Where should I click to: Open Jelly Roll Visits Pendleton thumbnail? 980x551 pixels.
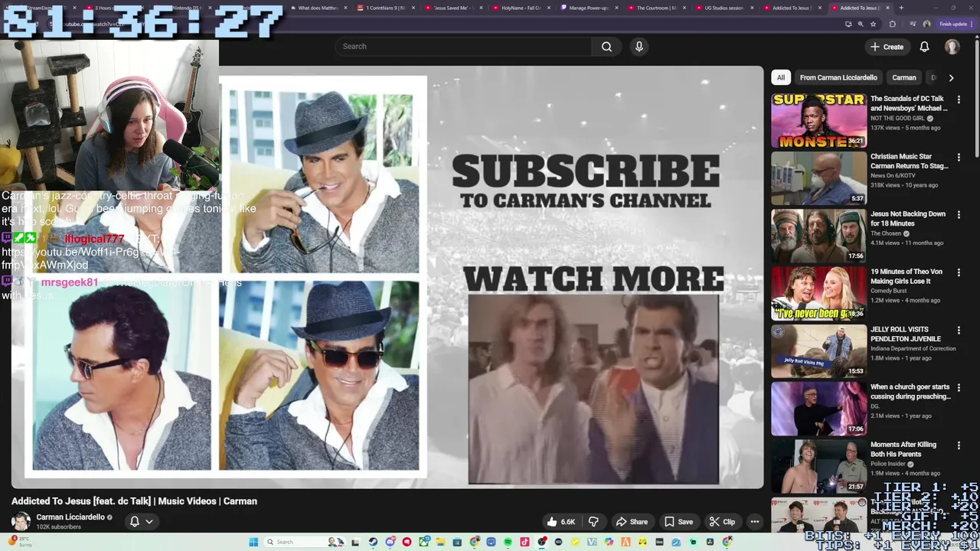tap(818, 351)
